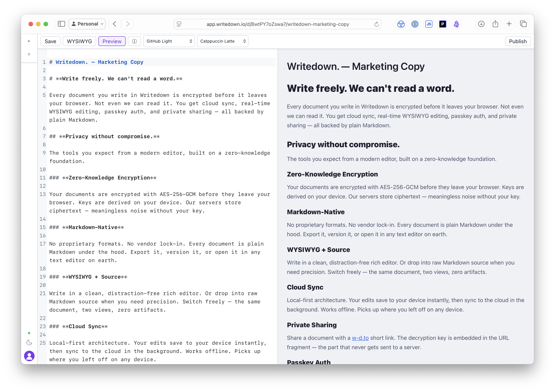
Task: Open the 1Password browser extension
Action: (x=415, y=24)
